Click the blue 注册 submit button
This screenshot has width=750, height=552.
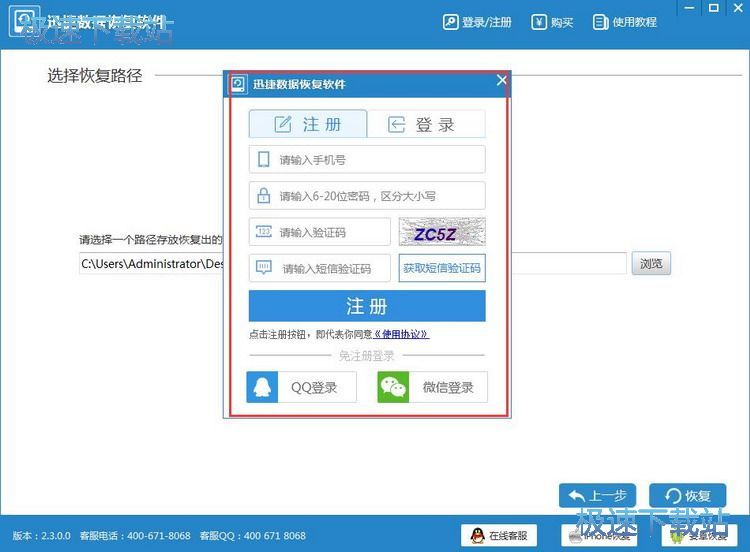(367, 306)
